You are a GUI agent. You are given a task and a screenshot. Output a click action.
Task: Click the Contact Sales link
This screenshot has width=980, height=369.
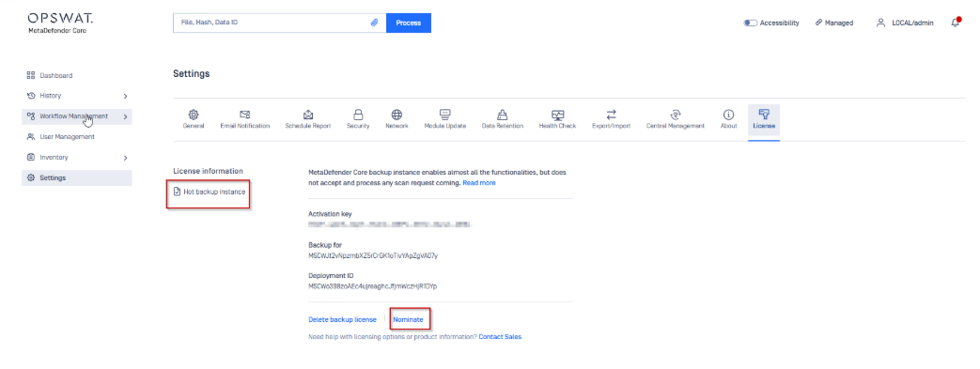click(x=500, y=337)
